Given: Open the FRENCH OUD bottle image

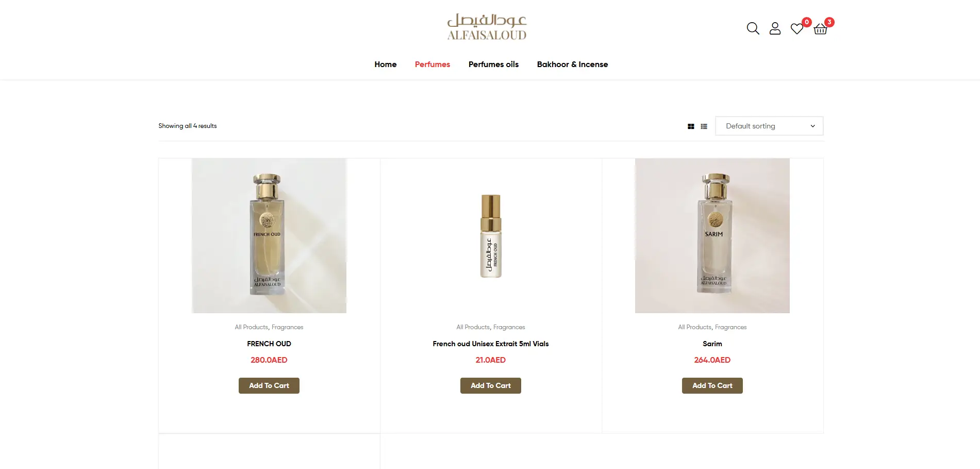Looking at the screenshot, I should [x=269, y=236].
